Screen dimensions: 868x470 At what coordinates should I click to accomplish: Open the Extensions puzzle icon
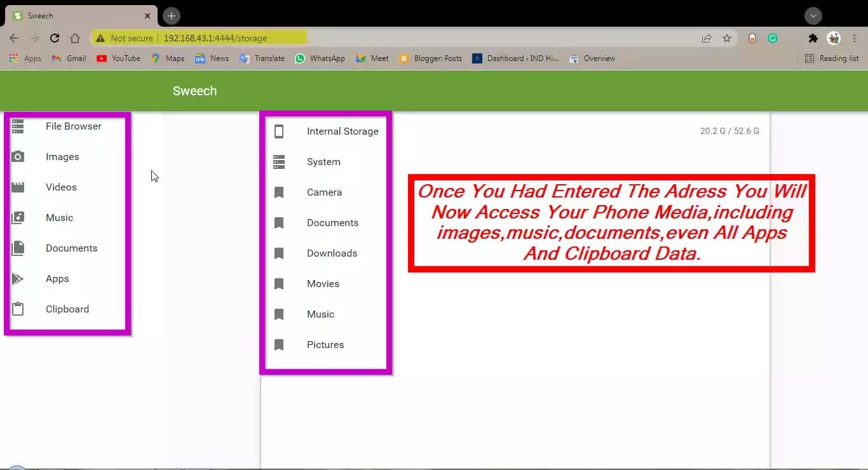[813, 38]
